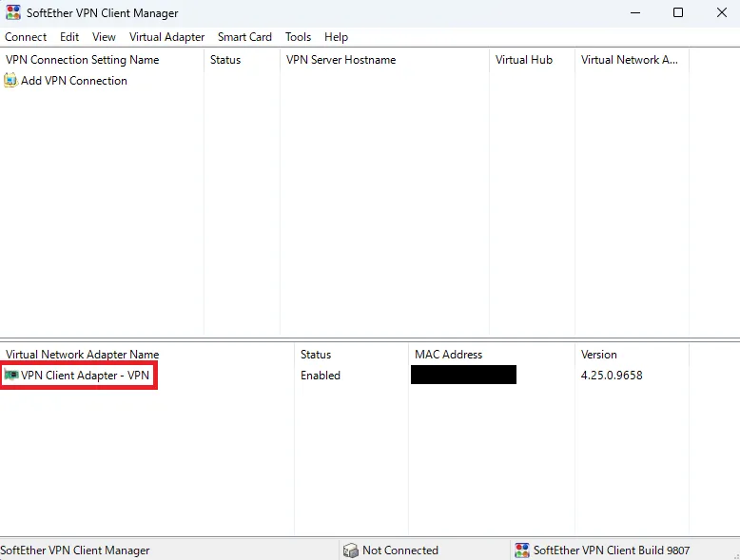This screenshot has height=560, width=740.
Task: Maximize the SoftEther VPN Client Manager window
Action: click(678, 12)
